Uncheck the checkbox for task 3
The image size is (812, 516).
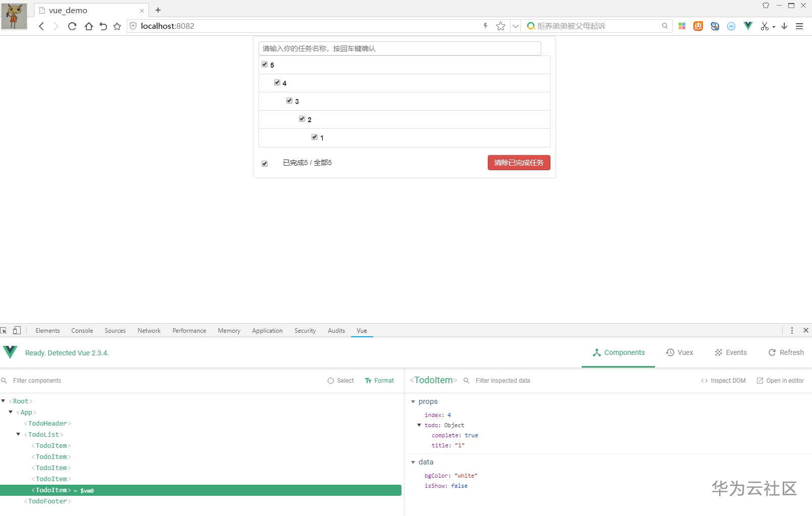click(289, 100)
